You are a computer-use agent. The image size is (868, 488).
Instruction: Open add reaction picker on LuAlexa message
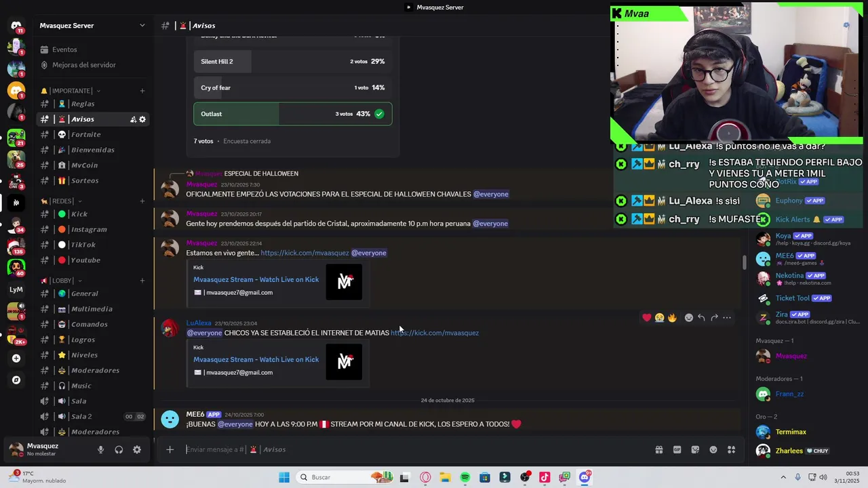click(689, 317)
